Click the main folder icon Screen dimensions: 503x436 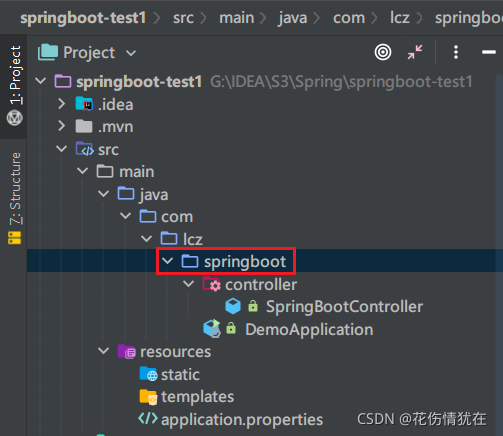[x=105, y=171]
